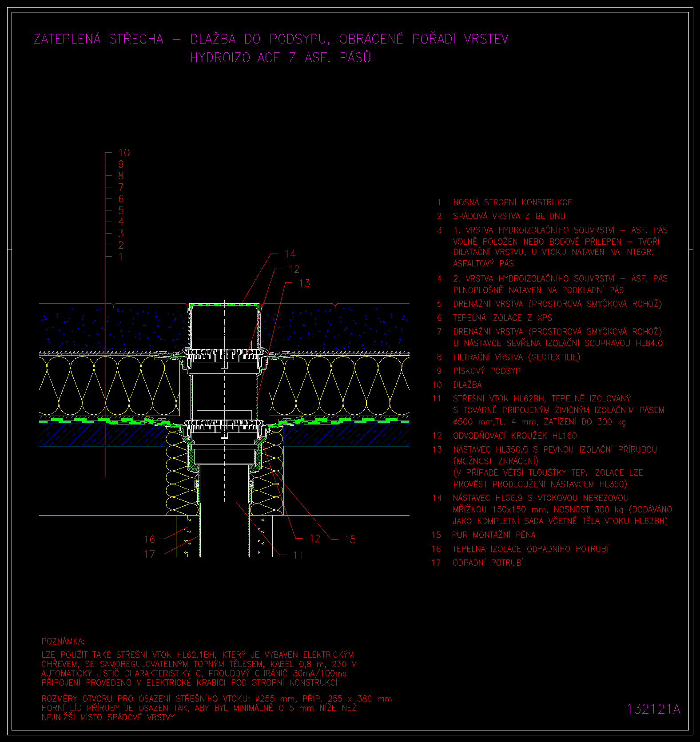Click note line starting "OHŘEVEM, SE SAMOREGULOVATELNÝM"

(x=199, y=664)
